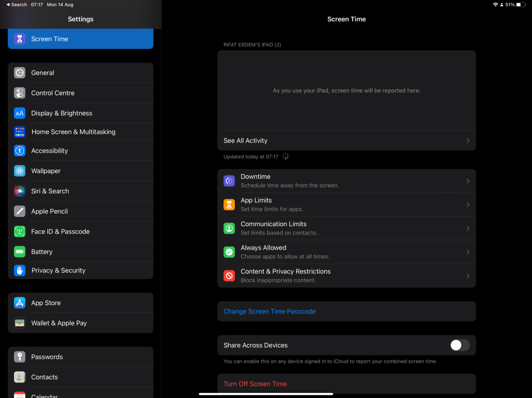Screen dimensions: 532x398
Task: Select Wallpaper in the sidebar
Action: tap(81, 171)
